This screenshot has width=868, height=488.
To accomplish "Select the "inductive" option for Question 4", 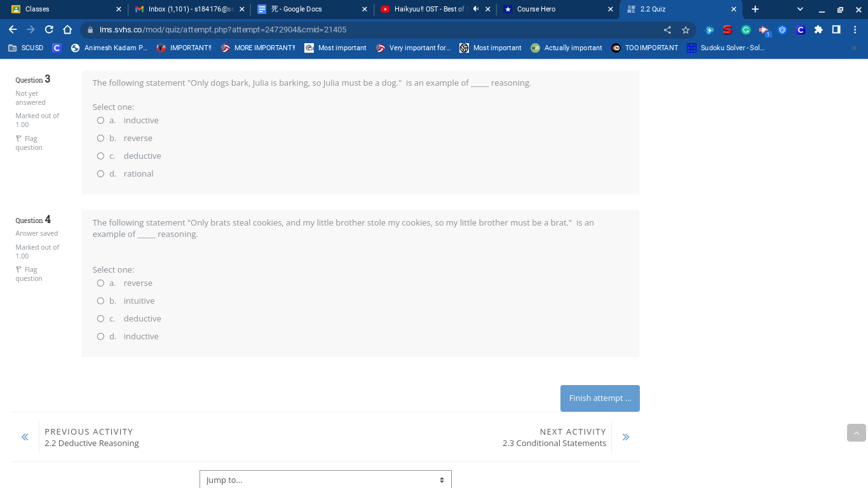I will point(100,336).
